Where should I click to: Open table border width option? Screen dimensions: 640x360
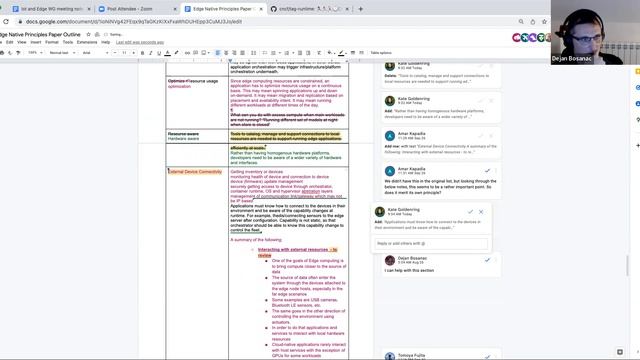353,53
